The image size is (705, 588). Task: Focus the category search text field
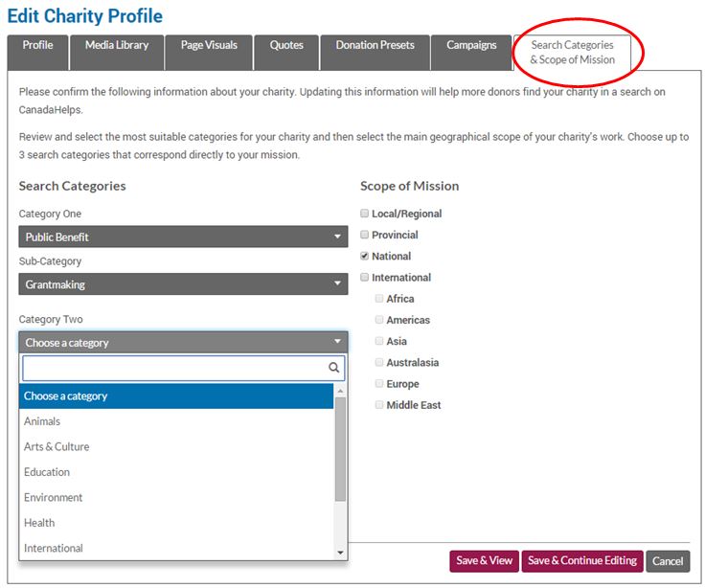174,367
